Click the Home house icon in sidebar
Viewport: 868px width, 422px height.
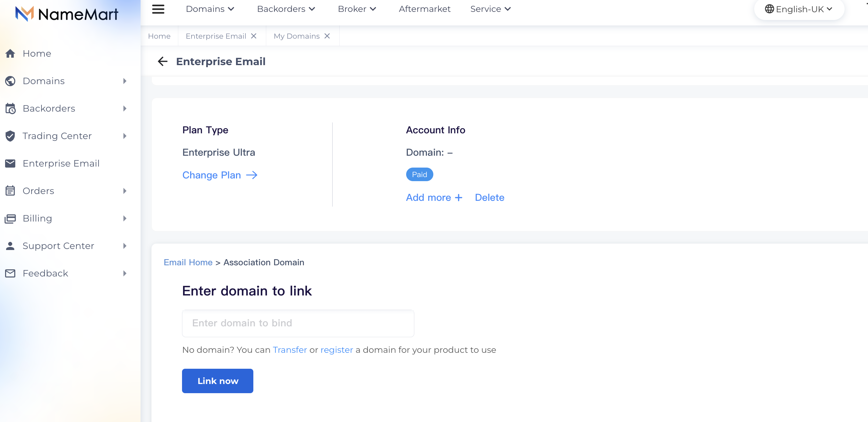click(x=10, y=53)
